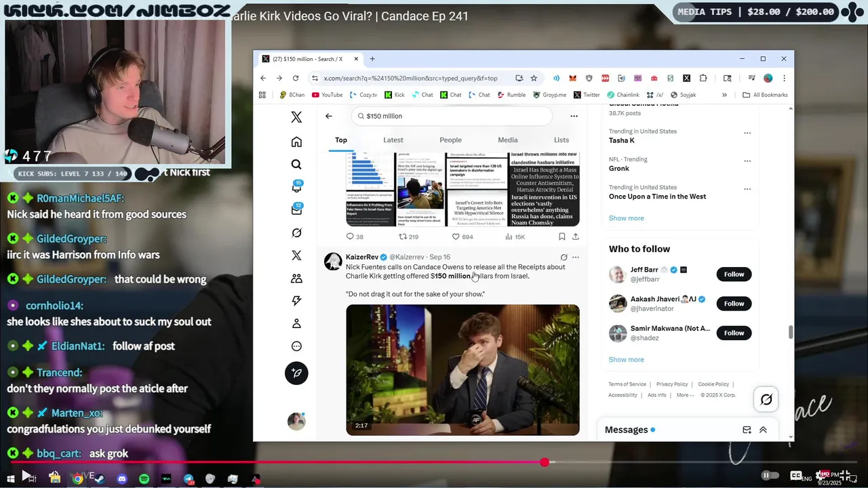Open Grok icon in X sidebar
868x488 pixels.
click(x=296, y=232)
